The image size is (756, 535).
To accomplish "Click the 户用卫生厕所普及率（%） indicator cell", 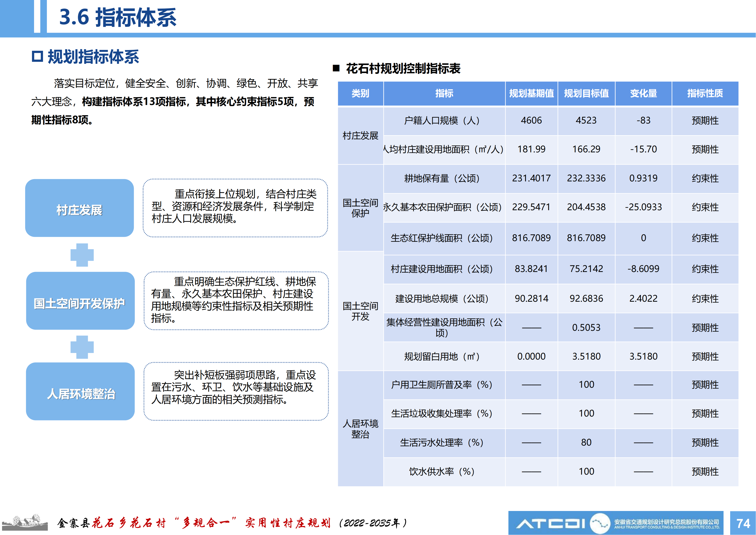I will tap(444, 385).
